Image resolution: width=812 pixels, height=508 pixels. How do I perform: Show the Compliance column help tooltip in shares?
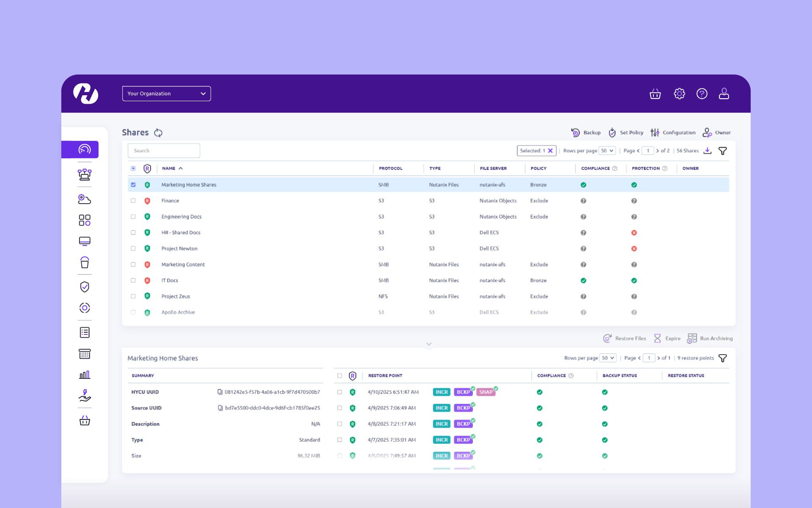[x=615, y=168]
